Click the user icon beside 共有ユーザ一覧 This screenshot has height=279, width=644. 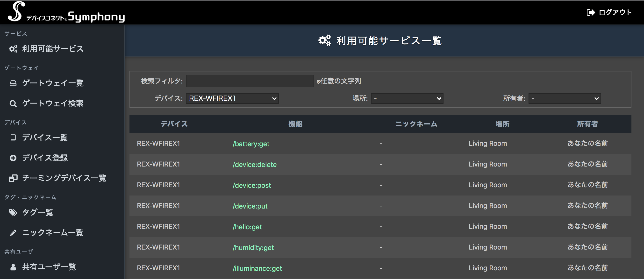pyautogui.click(x=13, y=267)
